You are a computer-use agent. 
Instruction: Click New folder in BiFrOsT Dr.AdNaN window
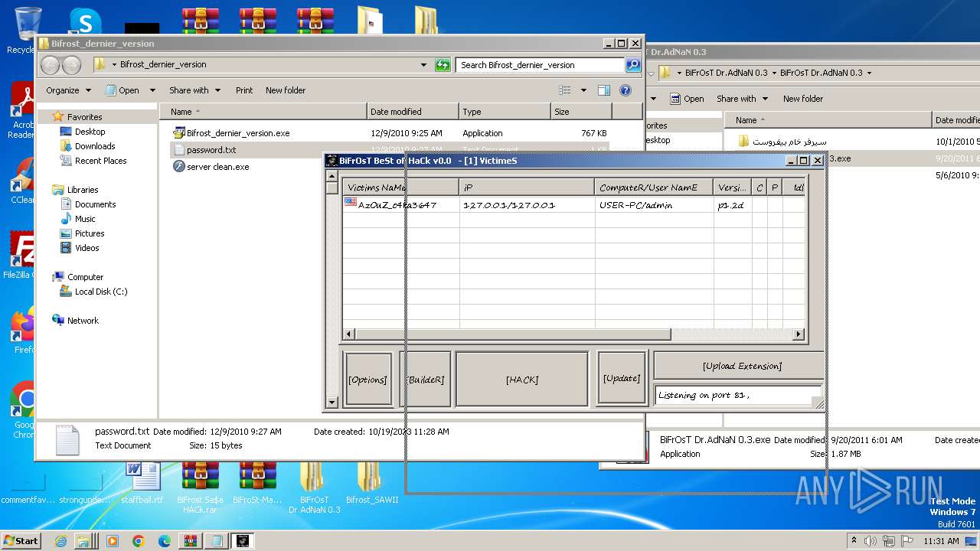click(802, 99)
